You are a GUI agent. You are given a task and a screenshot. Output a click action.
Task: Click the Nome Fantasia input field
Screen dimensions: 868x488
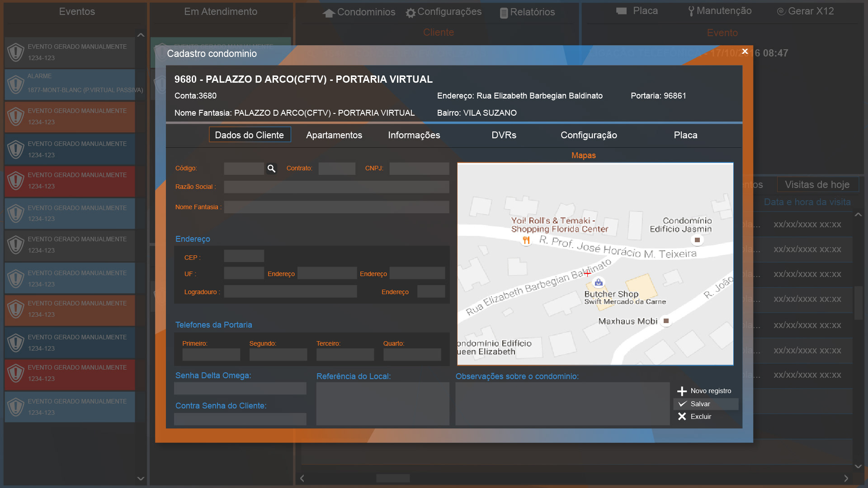click(x=337, y=207)
